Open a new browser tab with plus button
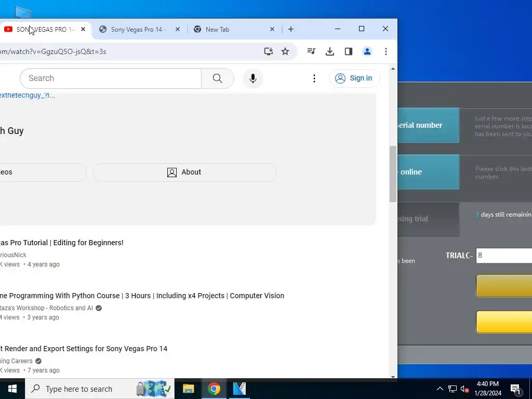Image resolution: width=532 pixels, height=399 pixels. [x=291, y=30]
